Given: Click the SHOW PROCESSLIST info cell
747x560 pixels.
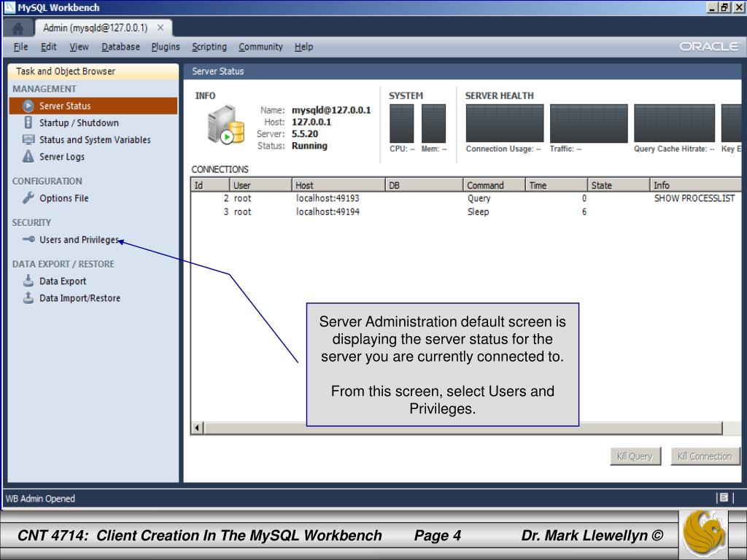Looking at the screenshot, I should tap(694, 198).
